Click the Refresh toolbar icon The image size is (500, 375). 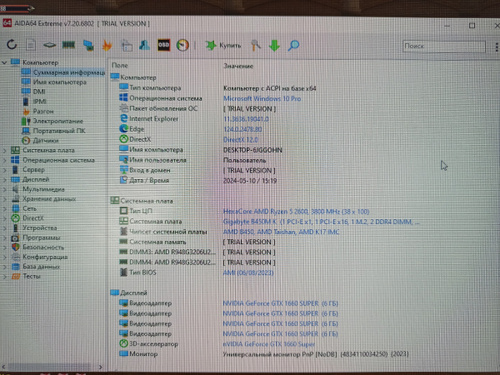tap(12, 44)
